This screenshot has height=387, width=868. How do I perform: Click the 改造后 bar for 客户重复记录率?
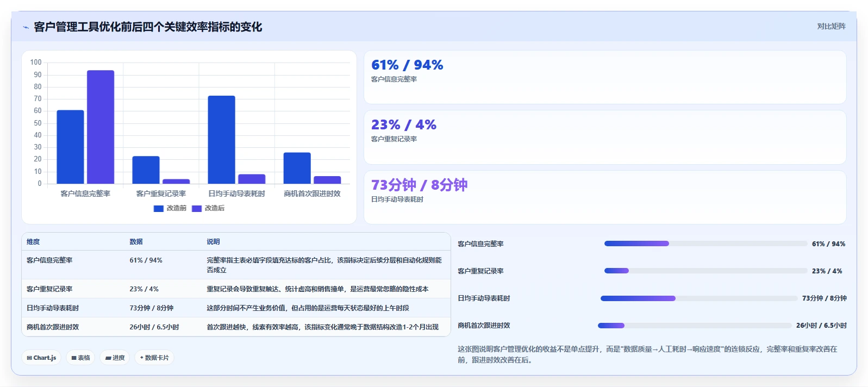coord(176,182)
